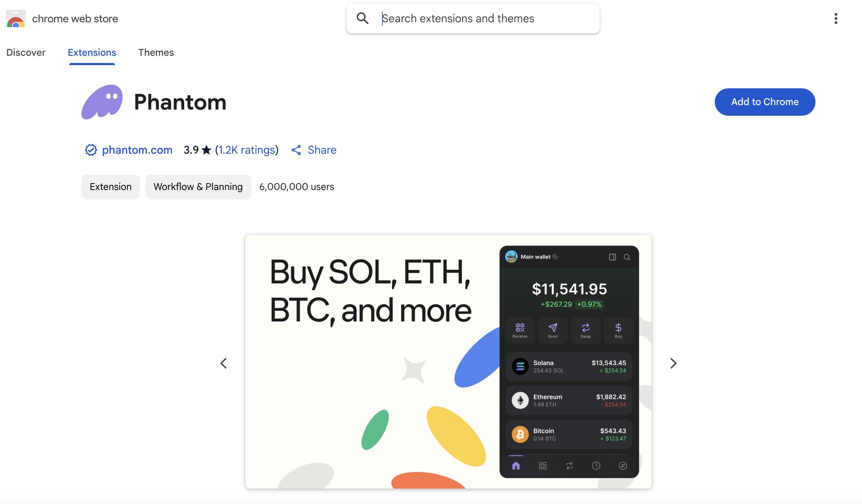The width and height of the screenshot is (862, 504).
Task: Click the star icon beside the 3.9 rating
Action: tap(207, 150)
